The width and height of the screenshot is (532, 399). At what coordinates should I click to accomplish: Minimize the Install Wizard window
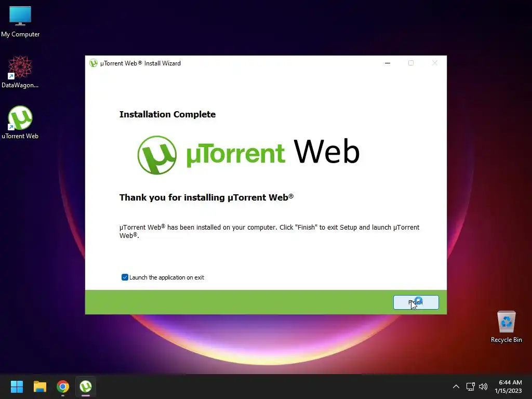388,63
